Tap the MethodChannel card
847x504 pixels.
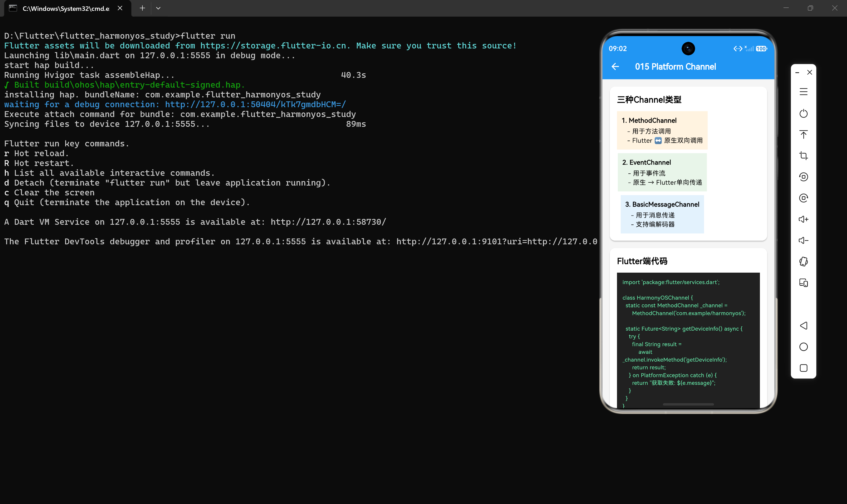(x=662, y=130)
